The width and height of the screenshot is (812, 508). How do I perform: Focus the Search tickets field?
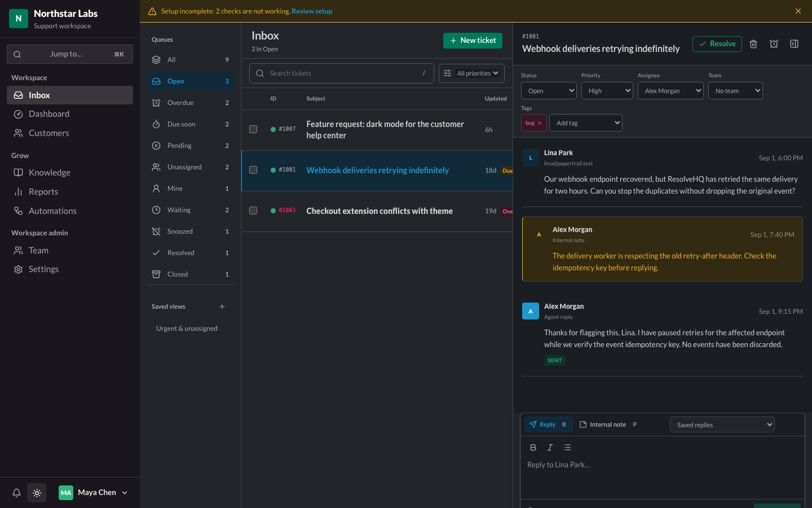[342, 73]
